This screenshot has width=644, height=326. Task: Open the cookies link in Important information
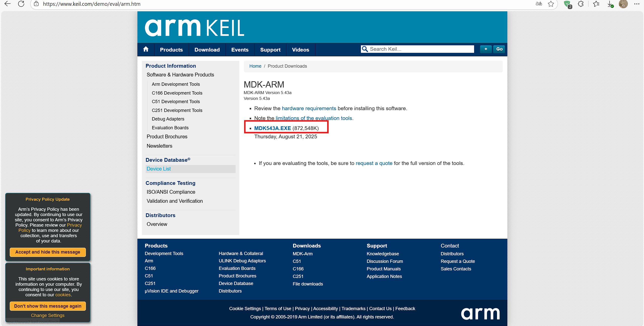(x=63, y=295)
